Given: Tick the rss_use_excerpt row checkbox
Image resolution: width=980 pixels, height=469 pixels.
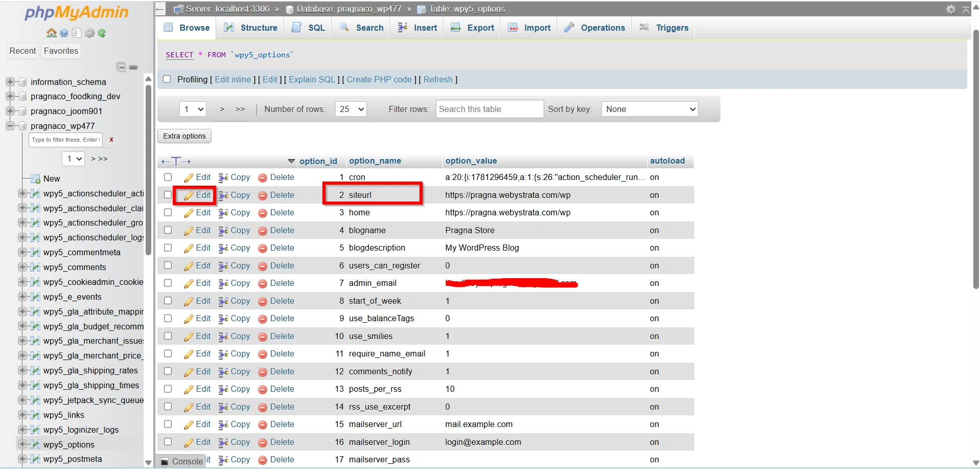Looking at the screenshot, I should point(168,406).
